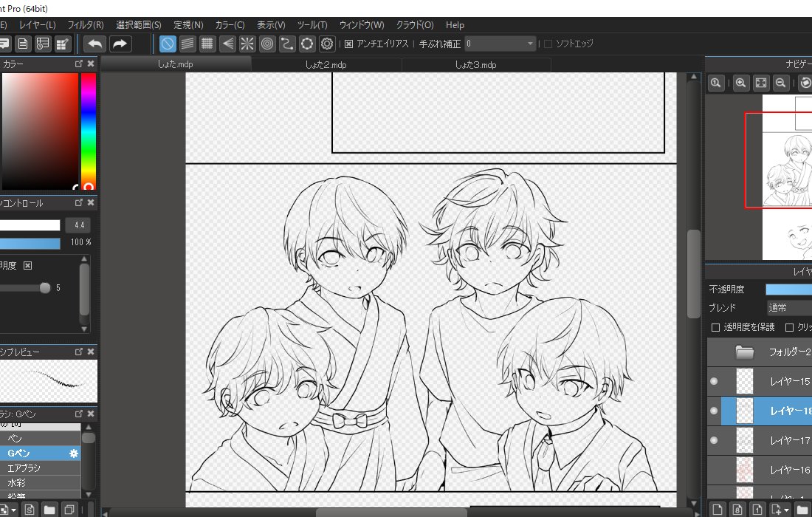The width and height of the screenshot is (812, 517).
Task: Check the 透明度を保護 checkbox
Action: coord(716,327)
